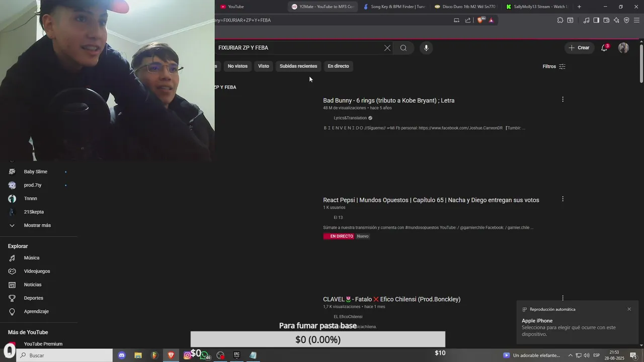Clear the YouTube search box
The height and width of the screenshot is (362, 644).
[x=387, y=48]
